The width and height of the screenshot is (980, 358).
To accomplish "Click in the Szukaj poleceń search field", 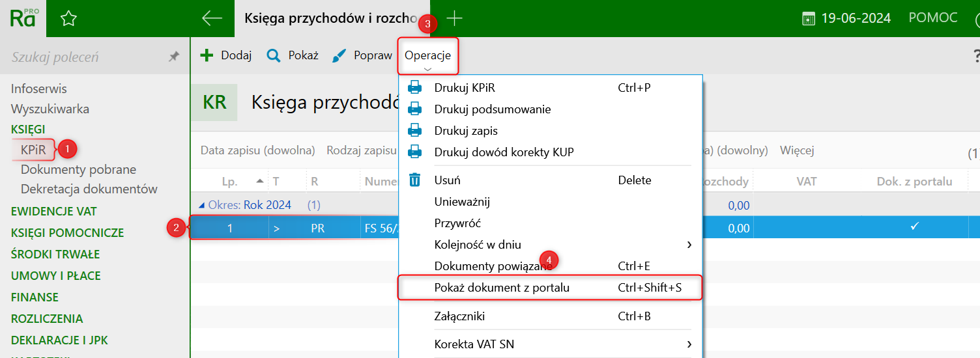I will click(85, 57).
